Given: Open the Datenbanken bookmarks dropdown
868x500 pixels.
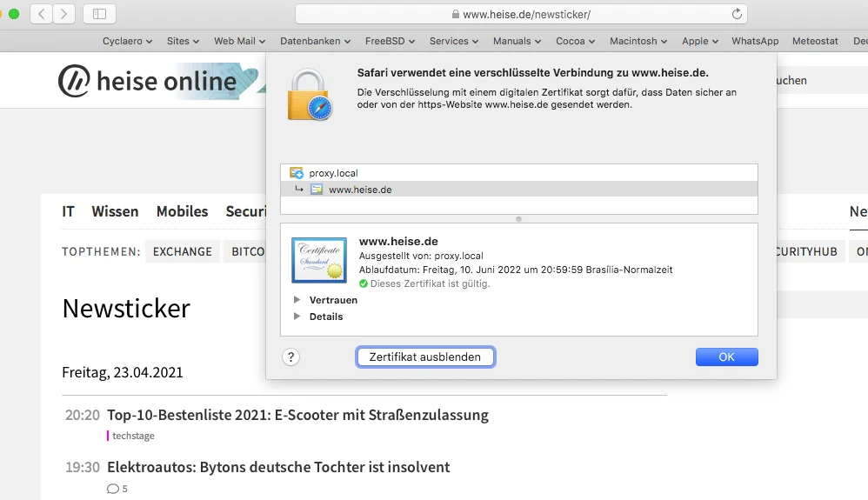Looking at the screenshot, I should point(315,41).
